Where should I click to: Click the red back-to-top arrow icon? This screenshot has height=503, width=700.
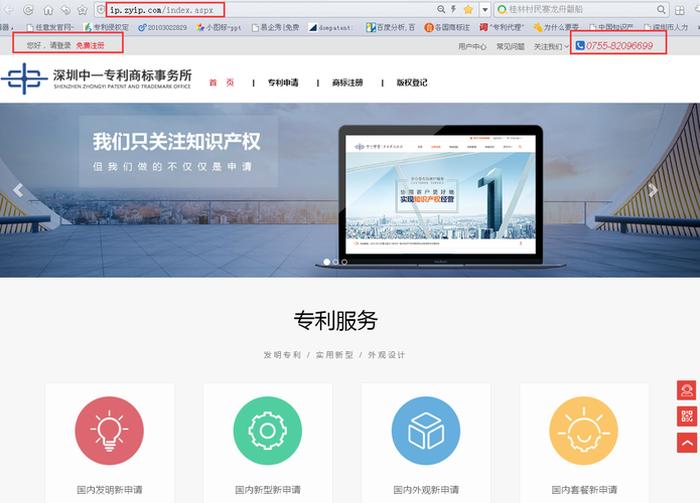pos(687,442)
